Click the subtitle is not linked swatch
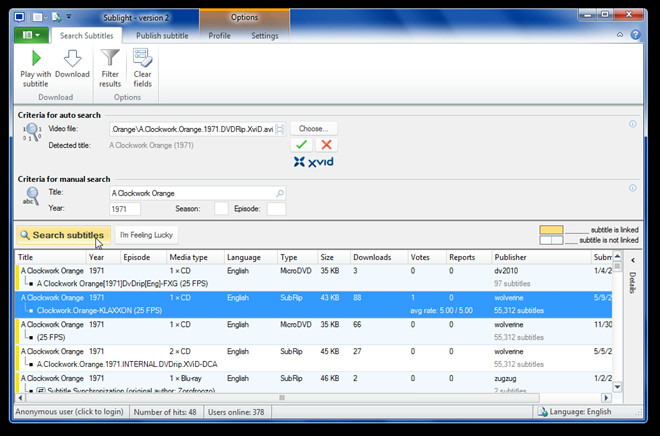Screen dimensions: 660x436 pyautogui.click(x=551, y=240)
